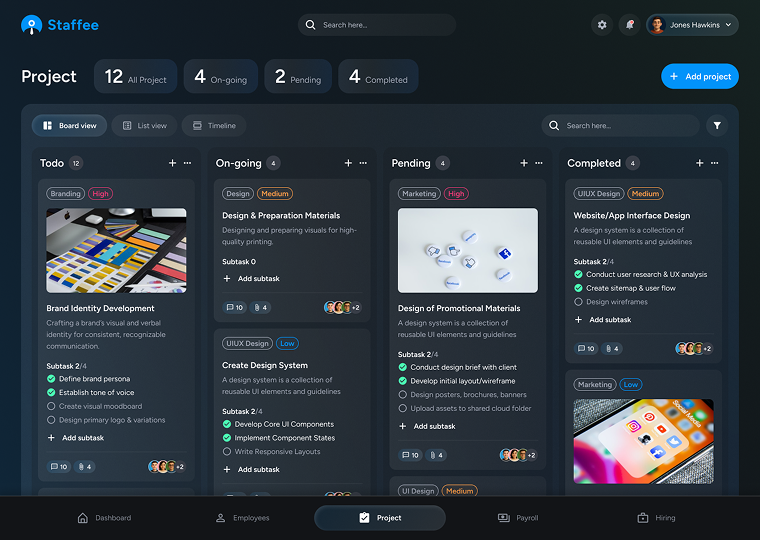
Task: Uncheck Implement Component States subtask
Action: pos(226,438)
